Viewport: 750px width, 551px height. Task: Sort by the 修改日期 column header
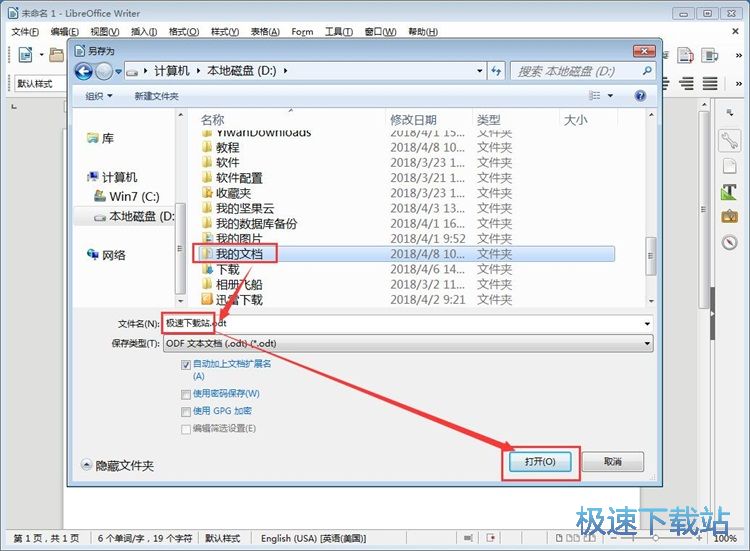pyautogui.click(x=413, y=120)
